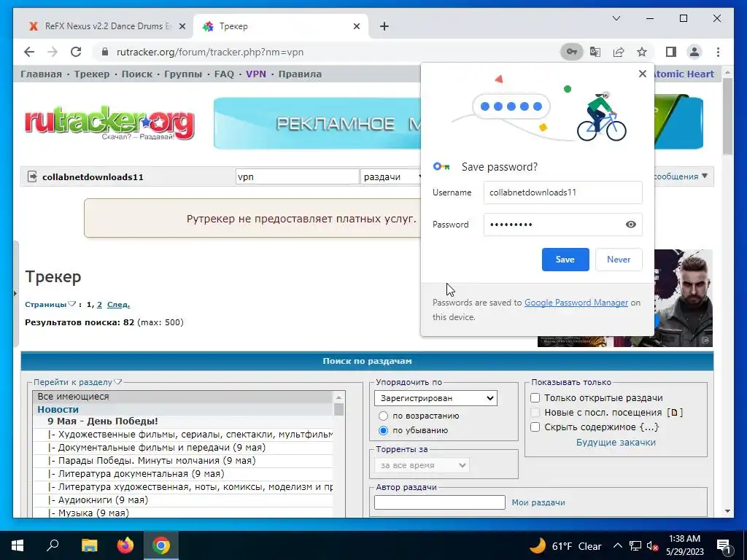Screen dimensions: 747x560
Task: Click the vpn search field
Action: pos(297,176)
